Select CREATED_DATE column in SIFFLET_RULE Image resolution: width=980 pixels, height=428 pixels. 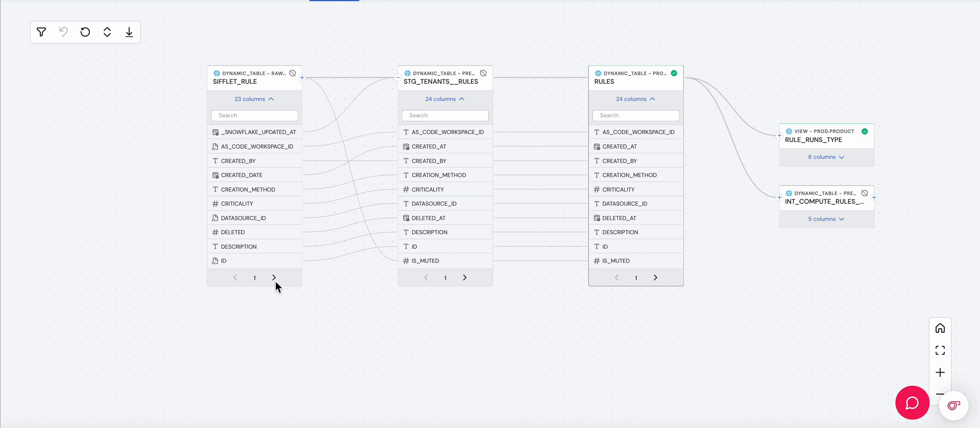click(x=242, y=175)
